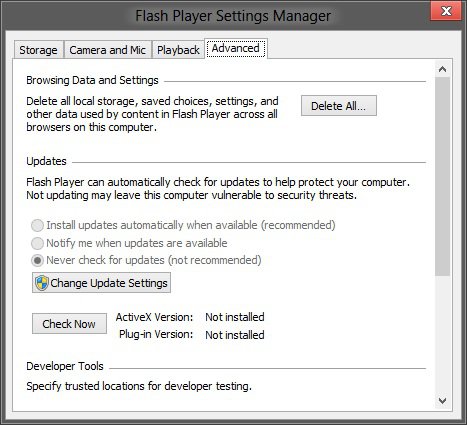Screen dimensions: 467x425
Task: Click the UAC shield icon on Change Update Settings
Action: 42,283
